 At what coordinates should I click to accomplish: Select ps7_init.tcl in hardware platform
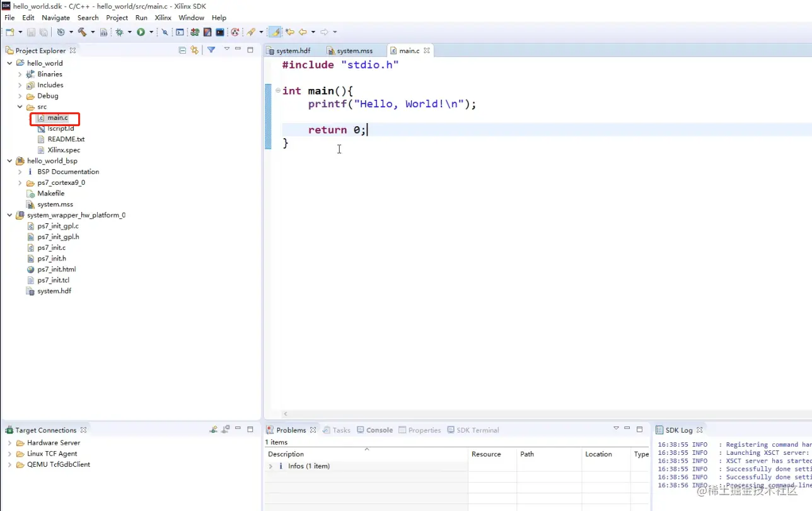53,280
